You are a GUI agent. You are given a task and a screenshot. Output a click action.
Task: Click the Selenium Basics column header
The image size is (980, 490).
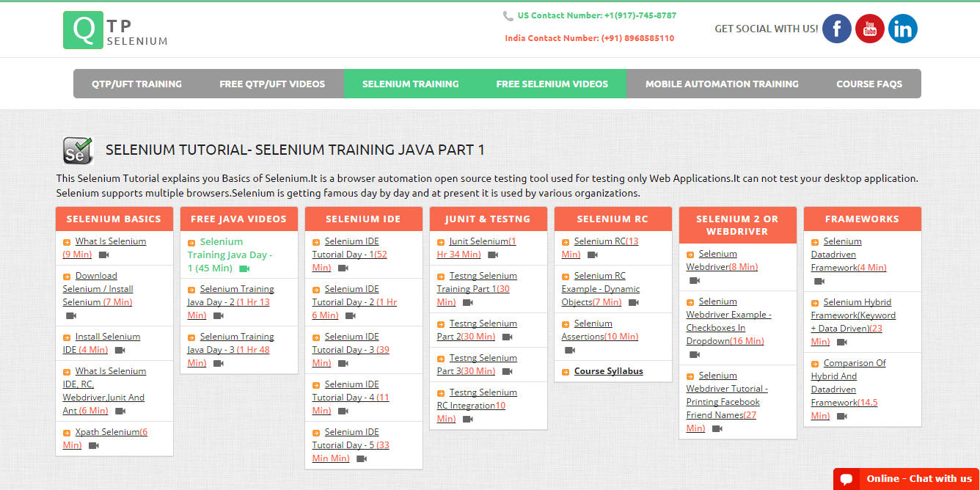(114, 219)
